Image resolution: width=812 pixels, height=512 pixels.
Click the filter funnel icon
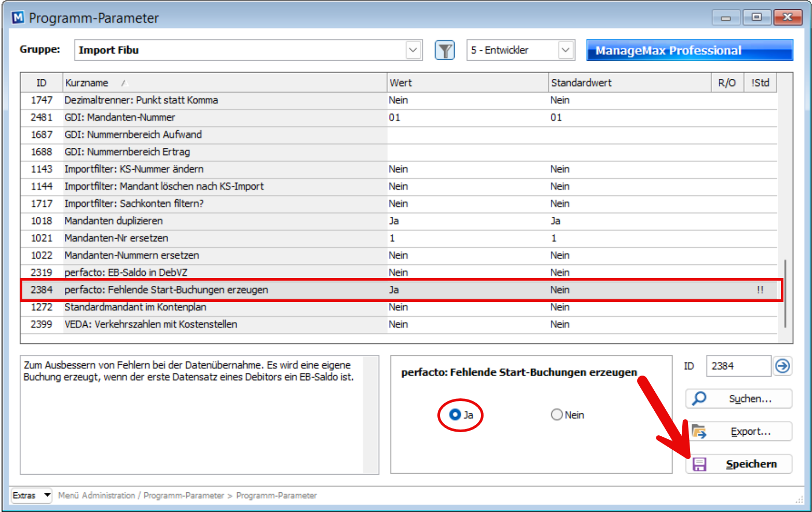click(x=445, y=50)
